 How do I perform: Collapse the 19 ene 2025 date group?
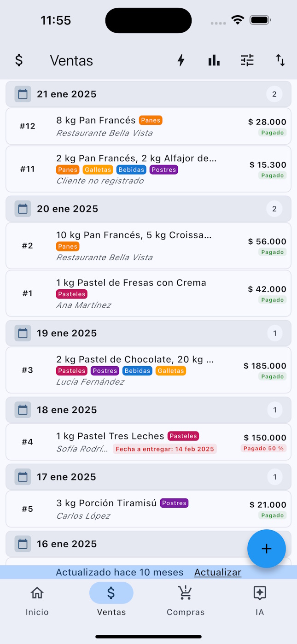pos(148,334)
